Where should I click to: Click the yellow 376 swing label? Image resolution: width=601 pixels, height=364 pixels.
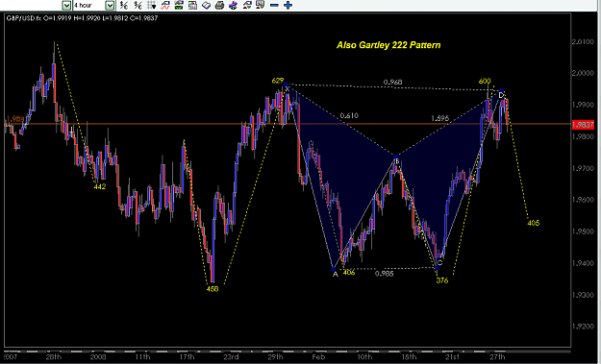(x=442, y=280)
